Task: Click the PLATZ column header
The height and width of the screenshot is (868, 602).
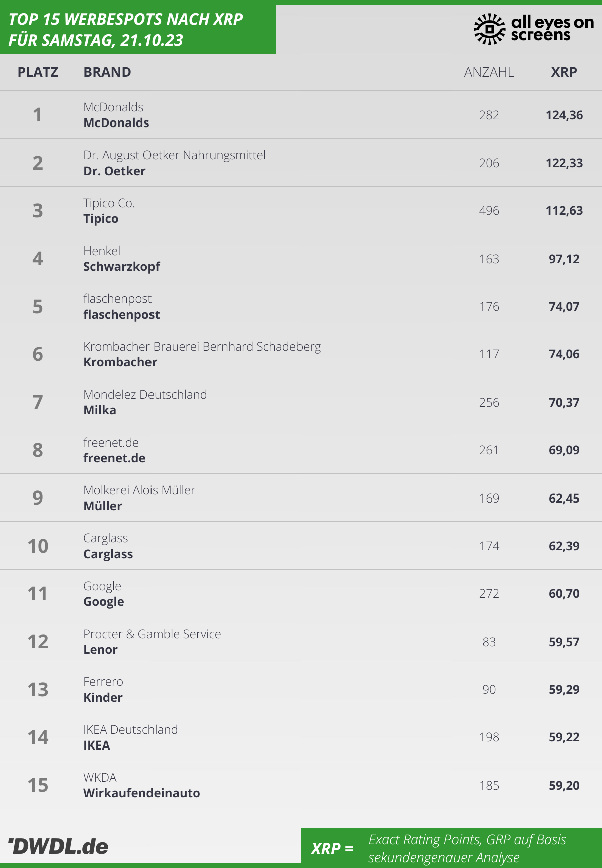Action: pos(38,72)
